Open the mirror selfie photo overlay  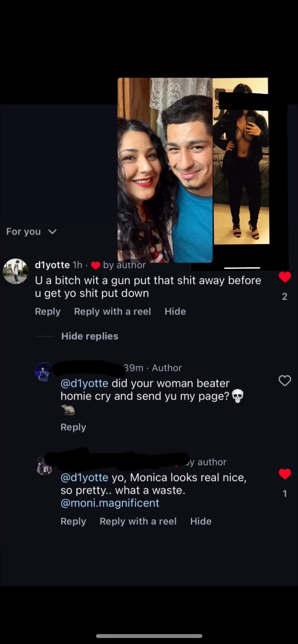point(241,161)
